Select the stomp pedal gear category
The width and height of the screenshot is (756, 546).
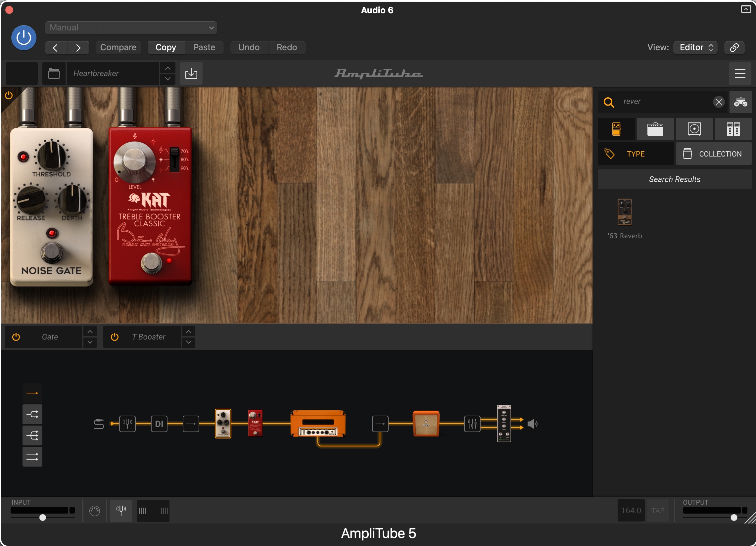[x=616, y=129]
